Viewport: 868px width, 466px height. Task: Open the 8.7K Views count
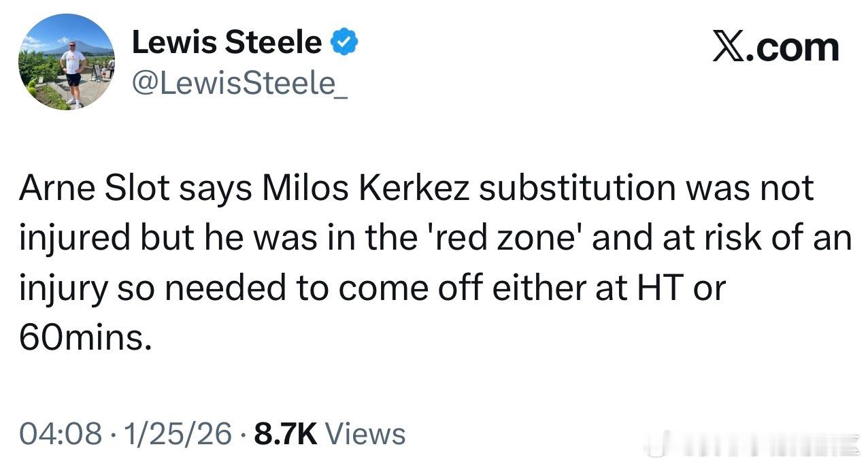(329, 433)
